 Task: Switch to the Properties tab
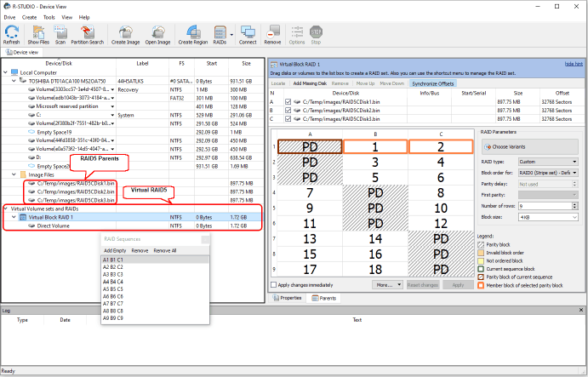pyautogui.click(x=288, y=298)
